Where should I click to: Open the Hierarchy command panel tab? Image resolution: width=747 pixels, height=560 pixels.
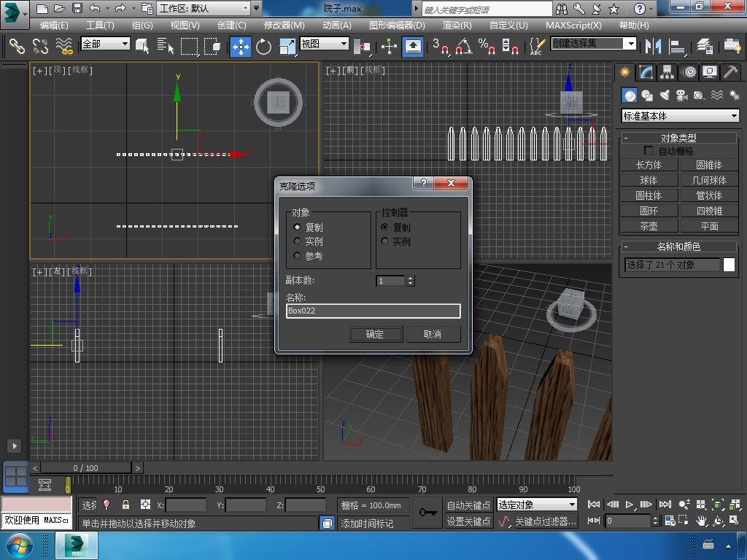tap(667, 72)
